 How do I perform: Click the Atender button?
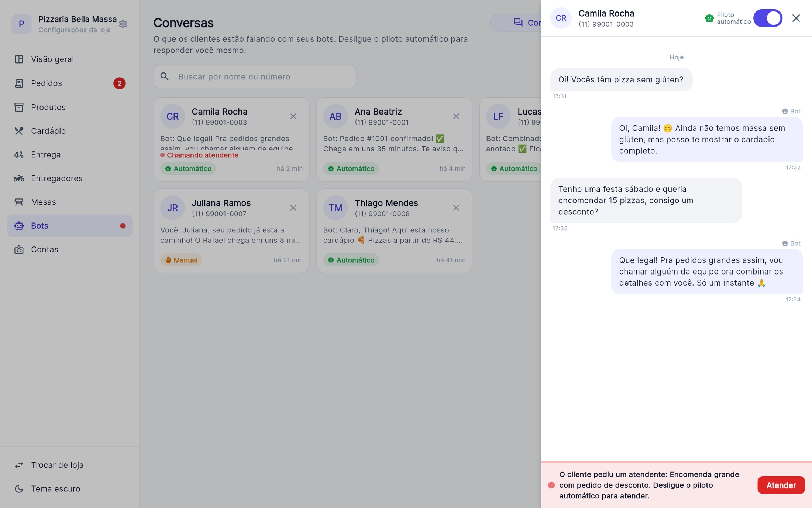[x=781, y=485]
